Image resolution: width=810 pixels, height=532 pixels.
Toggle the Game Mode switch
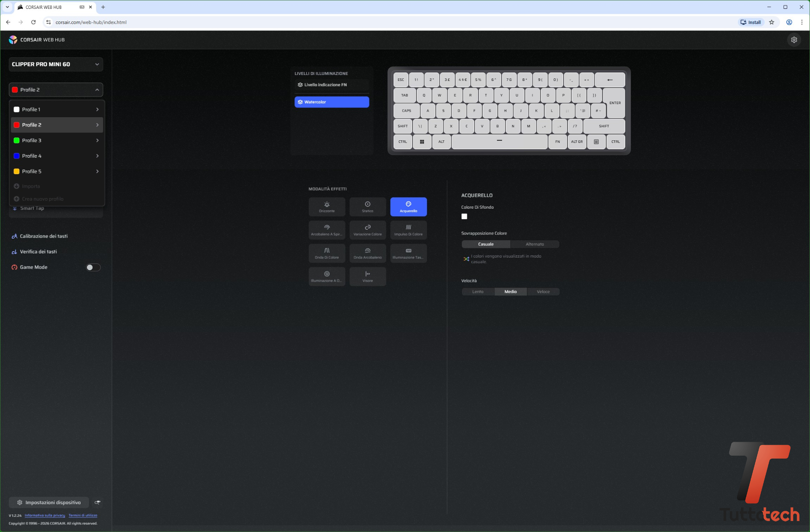93,267
